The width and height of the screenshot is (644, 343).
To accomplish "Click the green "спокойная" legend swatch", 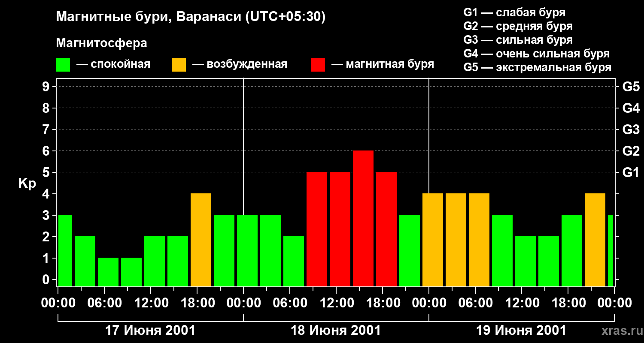I will coord(63,64).
